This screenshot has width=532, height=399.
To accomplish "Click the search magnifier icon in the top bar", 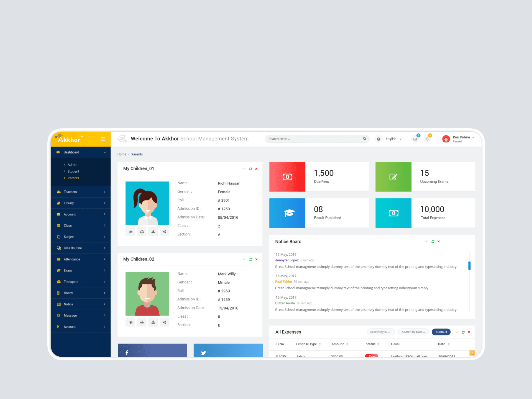I will pos(364,139).
